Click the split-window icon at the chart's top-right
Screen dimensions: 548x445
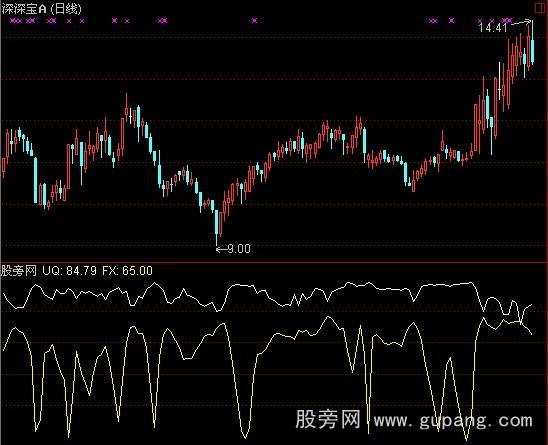[x=539, y=7]
